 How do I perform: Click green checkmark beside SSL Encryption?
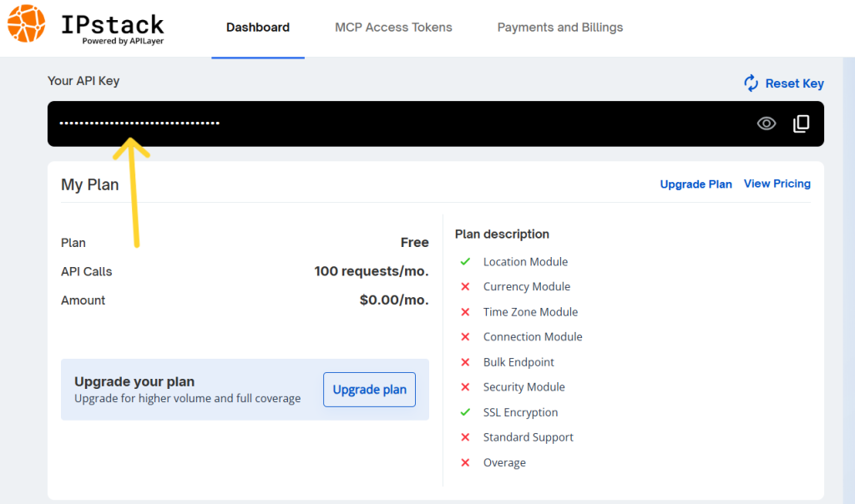(x=465, y=412)
